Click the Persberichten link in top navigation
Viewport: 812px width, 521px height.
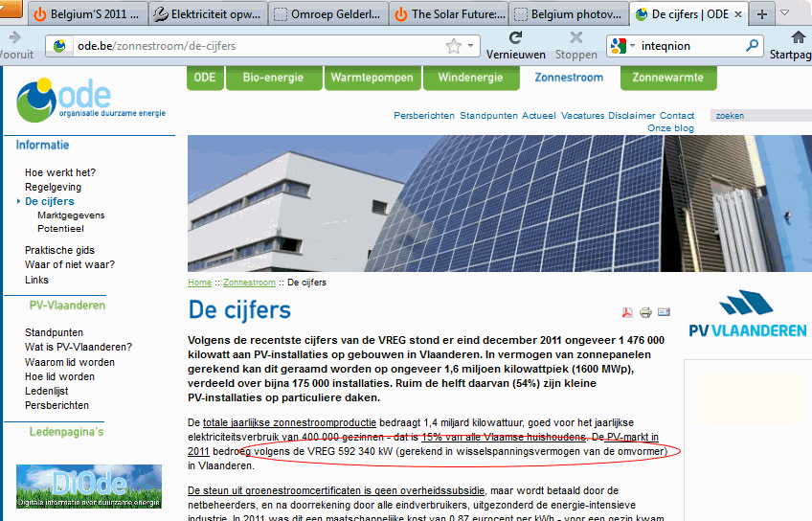(x=424, y=116)
